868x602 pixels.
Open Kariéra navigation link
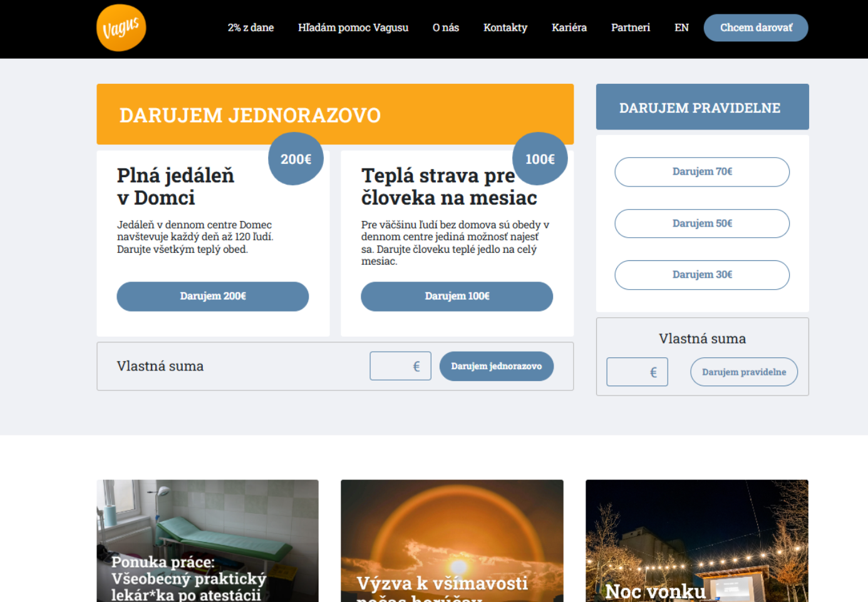pos(569,28)
